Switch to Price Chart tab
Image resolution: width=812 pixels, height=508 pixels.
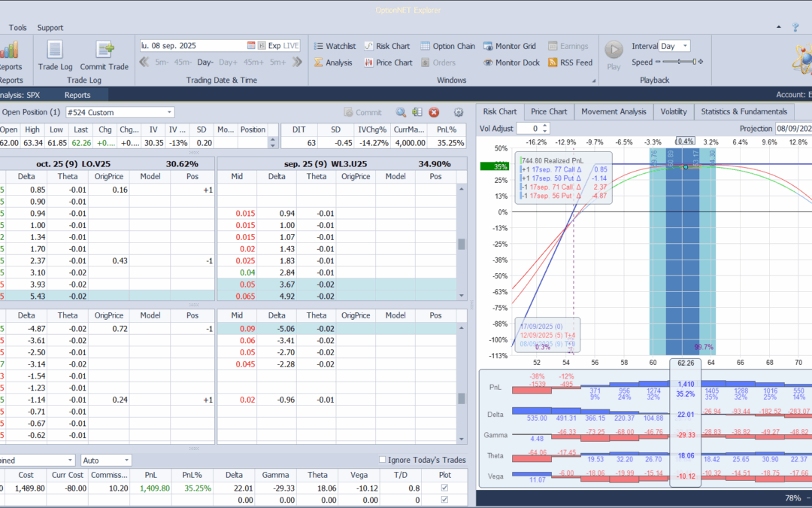pyautogui.click(x=549, y=111)
